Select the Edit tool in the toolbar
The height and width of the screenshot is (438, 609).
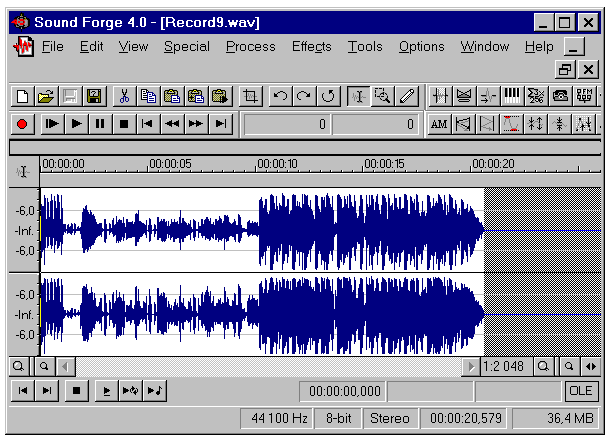pyautogui.click(x=358, y=96)
